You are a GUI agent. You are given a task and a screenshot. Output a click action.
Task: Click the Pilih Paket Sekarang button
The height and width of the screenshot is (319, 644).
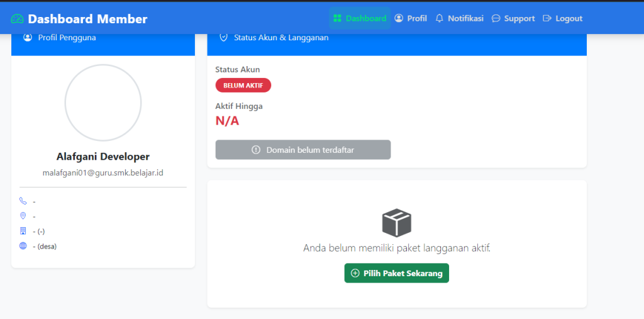coord(396,273)
